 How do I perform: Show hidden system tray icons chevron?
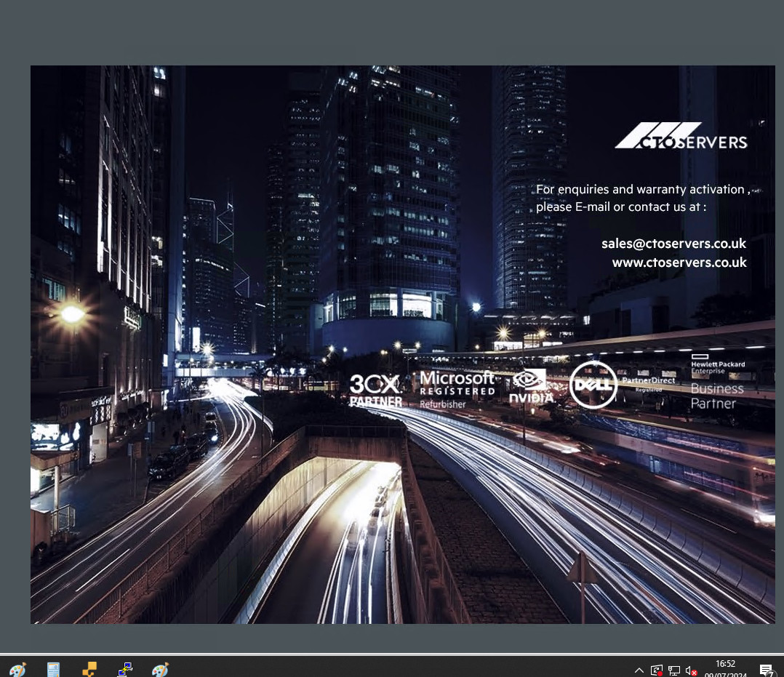[x=639, y=670]
